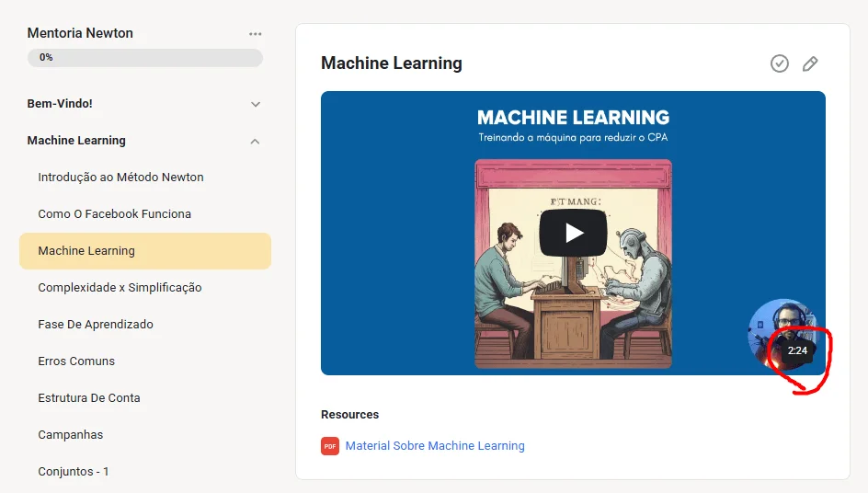Open lesson Complexidade x Simplificação
The width and height of the screenshot is (868, 493).
point(120,288)
